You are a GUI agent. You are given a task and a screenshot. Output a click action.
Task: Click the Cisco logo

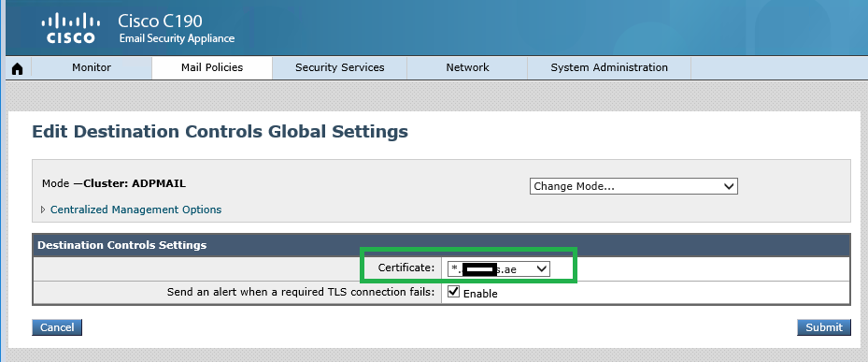pos(71,29)
